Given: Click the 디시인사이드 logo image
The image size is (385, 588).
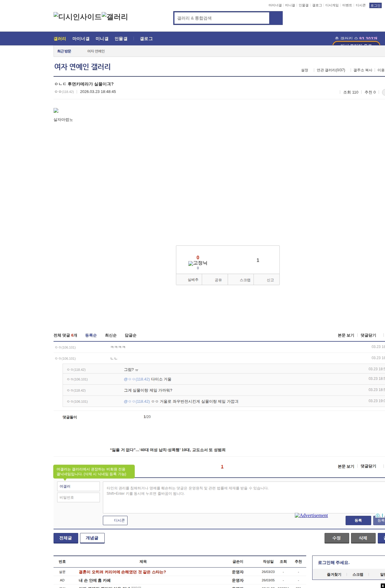Looking at the screenshot, I should [x=77, y=17].
